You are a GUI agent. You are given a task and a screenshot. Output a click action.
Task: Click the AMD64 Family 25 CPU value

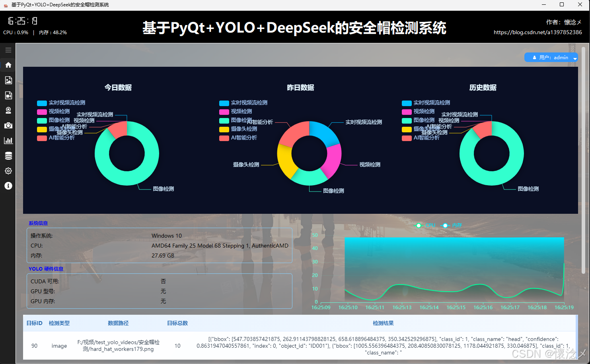pyautogui.click(x=220, y=246)
